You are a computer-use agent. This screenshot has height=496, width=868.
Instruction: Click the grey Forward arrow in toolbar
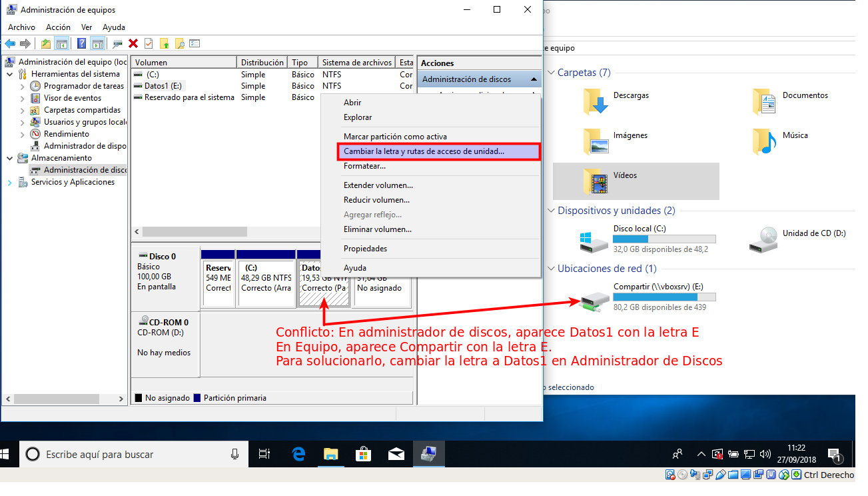point(25,43)
